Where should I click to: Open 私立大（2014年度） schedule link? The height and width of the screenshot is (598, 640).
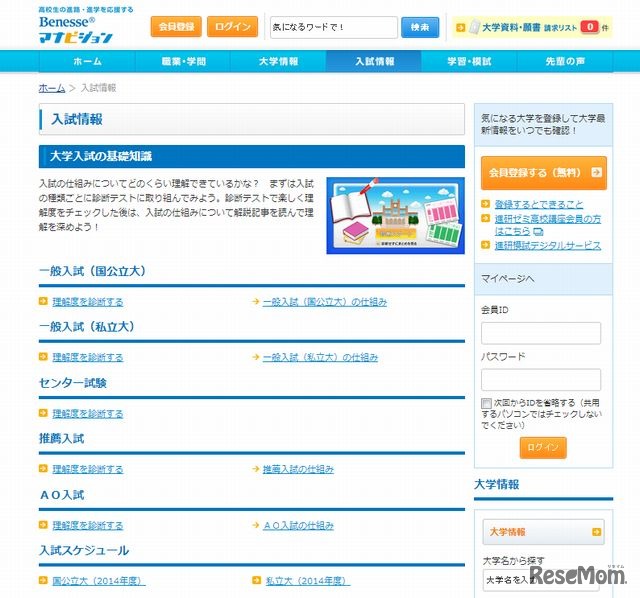click(308, 580)
